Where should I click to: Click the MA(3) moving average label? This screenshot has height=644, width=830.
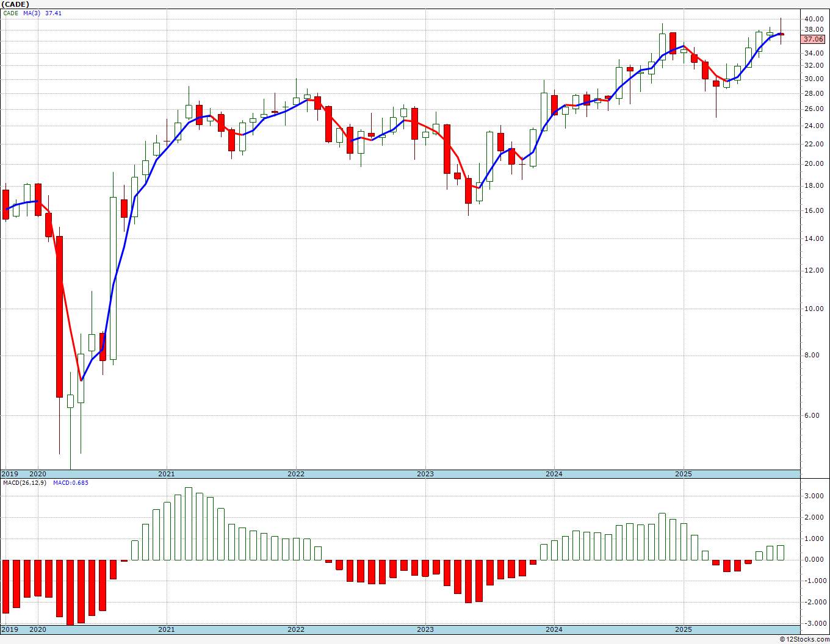click(x=32, y=13)
